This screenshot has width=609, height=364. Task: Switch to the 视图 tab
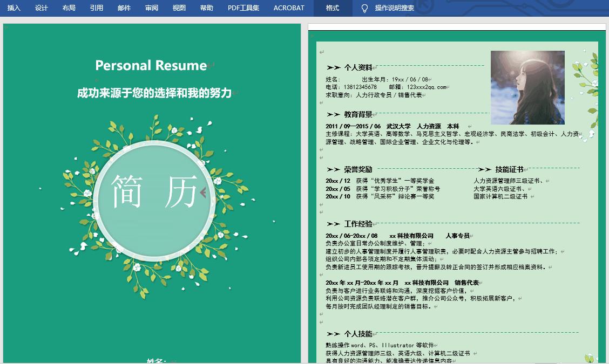click(178, 8)
